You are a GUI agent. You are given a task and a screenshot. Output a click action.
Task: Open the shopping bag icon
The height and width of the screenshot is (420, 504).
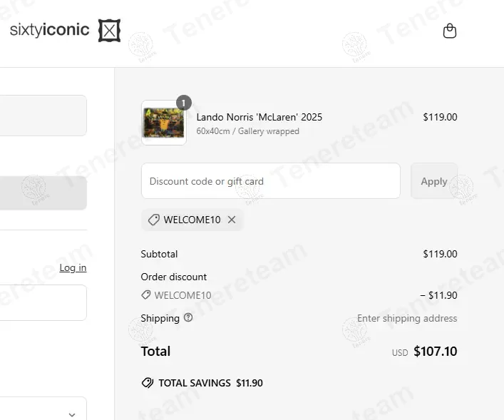(x=449, y=31)
